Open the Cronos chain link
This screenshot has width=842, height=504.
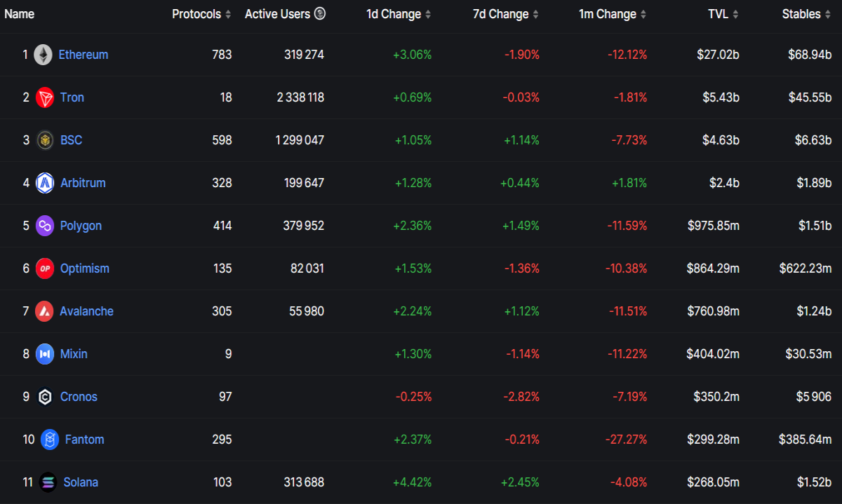click(79, 397)
